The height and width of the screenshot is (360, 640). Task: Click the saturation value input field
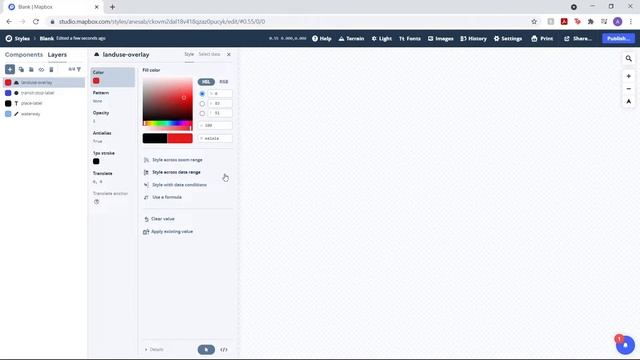point(220,103)
